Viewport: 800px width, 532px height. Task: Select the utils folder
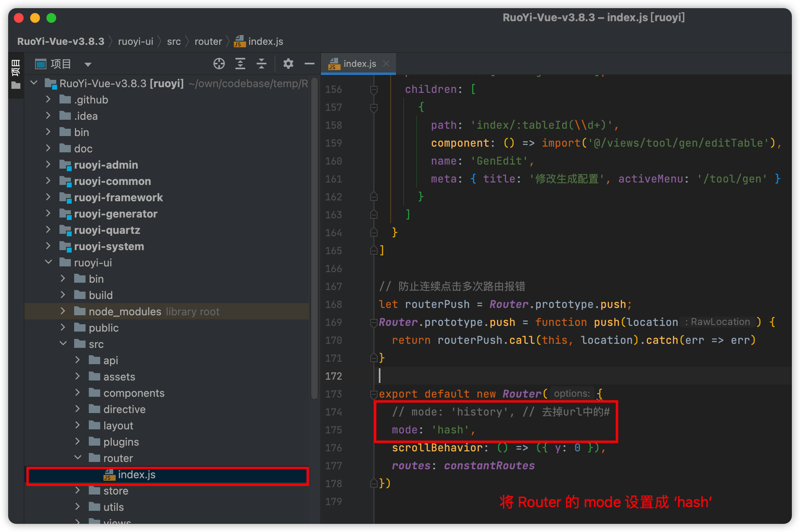[x=113, y=507]
